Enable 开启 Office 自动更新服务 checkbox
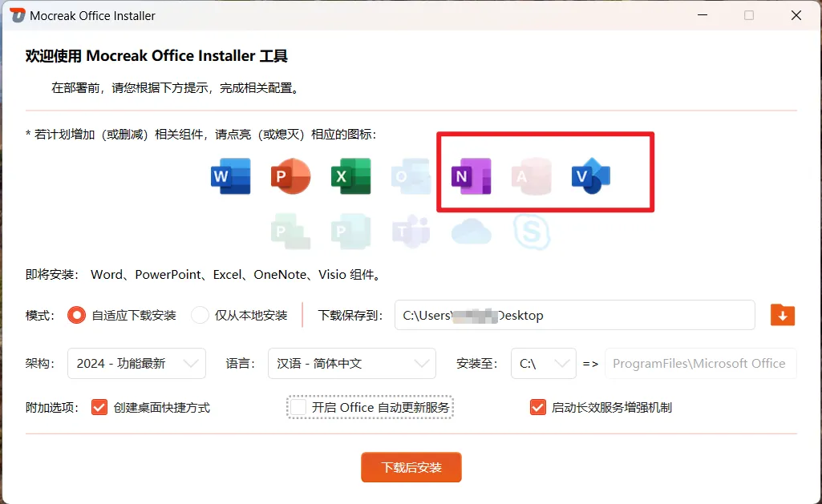The image size is (822, 504). [298, 407]
